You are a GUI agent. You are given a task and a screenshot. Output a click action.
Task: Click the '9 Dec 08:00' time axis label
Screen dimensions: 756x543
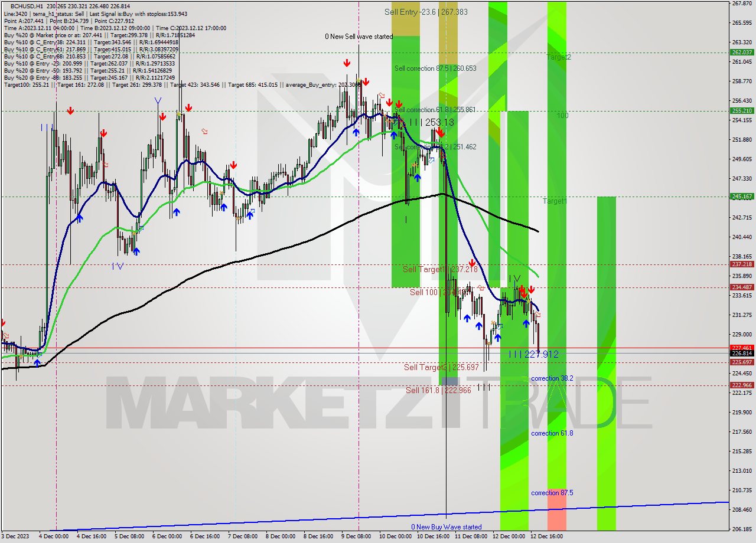pyautogui.click(x=357, y=537)
